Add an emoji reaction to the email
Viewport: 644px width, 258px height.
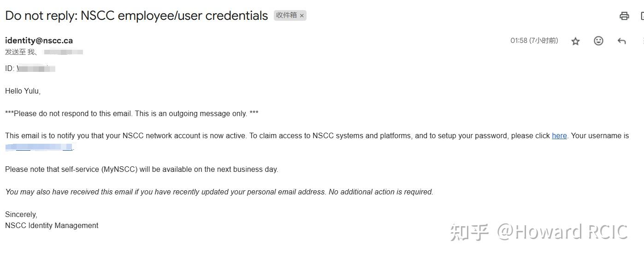[598, 41]
